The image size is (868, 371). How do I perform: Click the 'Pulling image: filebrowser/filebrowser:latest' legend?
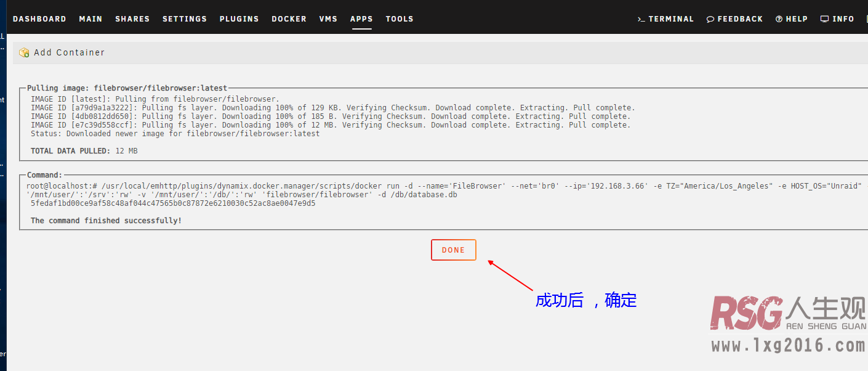(127, 88)
